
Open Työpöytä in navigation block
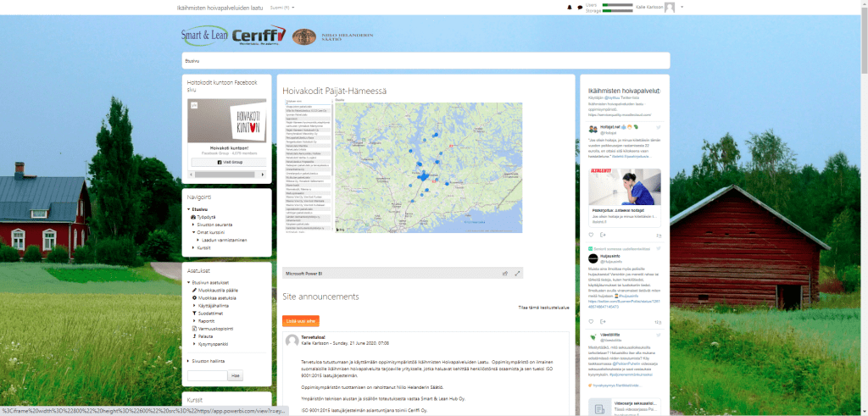[x=207, y=217]
